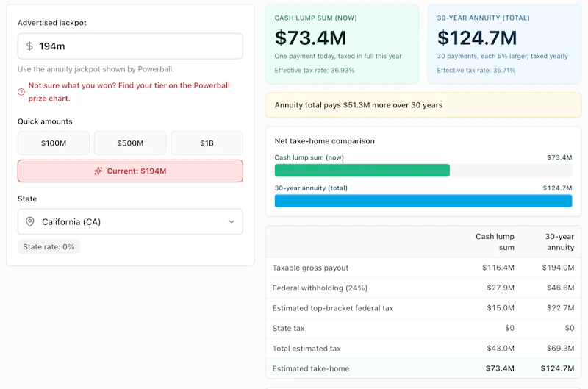Click the $73.4M headline lump sum value
The image size is (588, 389).
coord(310,38)
